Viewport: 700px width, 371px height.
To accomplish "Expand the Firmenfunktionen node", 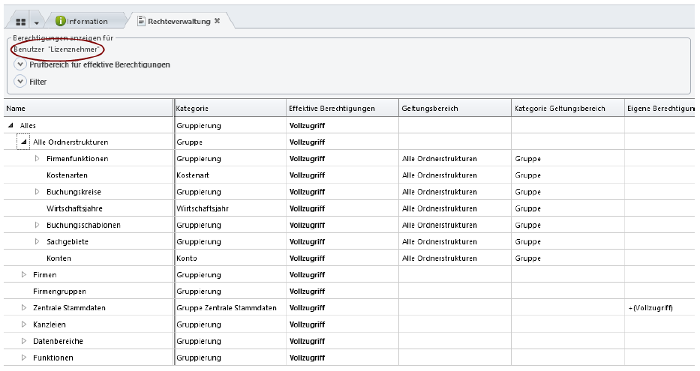I will click(37, 158).
